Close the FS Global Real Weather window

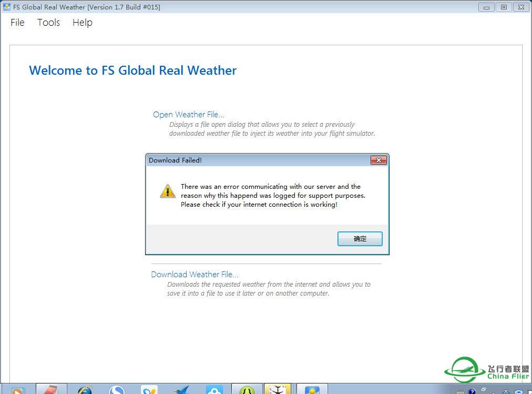[x=521, y=7]
